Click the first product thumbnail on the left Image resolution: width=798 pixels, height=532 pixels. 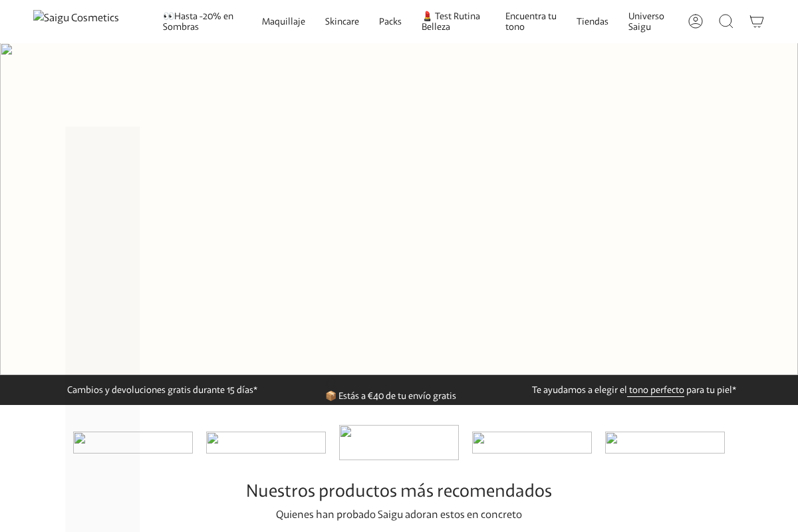[x=133, y=442]
